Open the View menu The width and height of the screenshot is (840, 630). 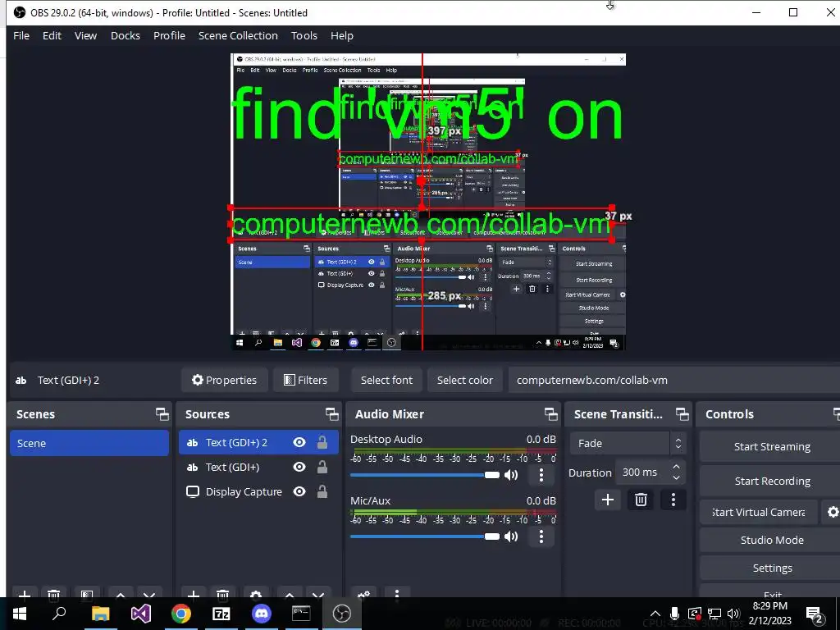click(x=85, y=35)
